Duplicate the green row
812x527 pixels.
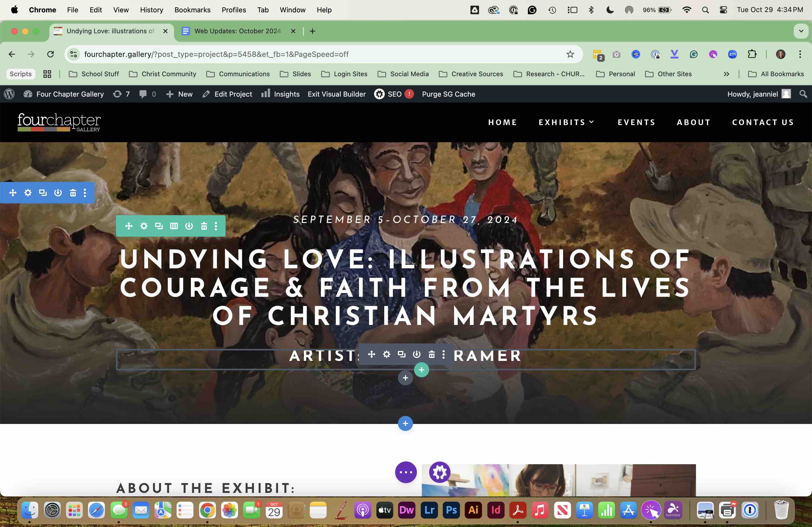159,226
